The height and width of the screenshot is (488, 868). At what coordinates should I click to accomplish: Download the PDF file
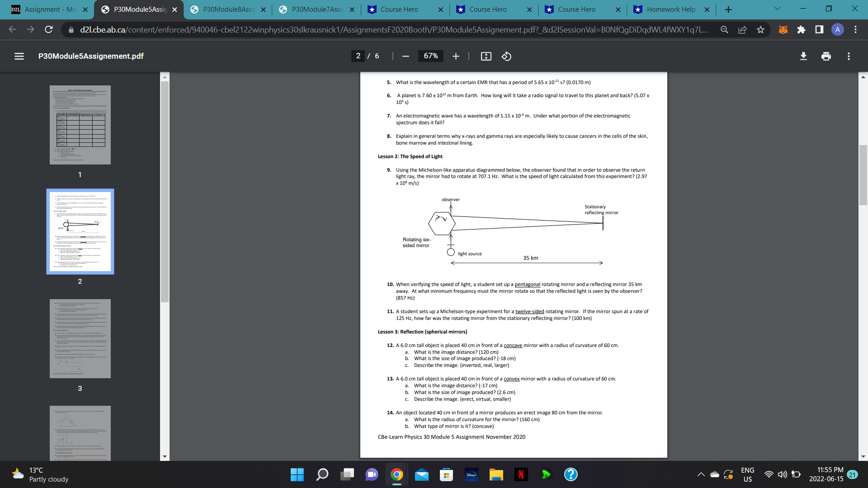pos(803,56)
